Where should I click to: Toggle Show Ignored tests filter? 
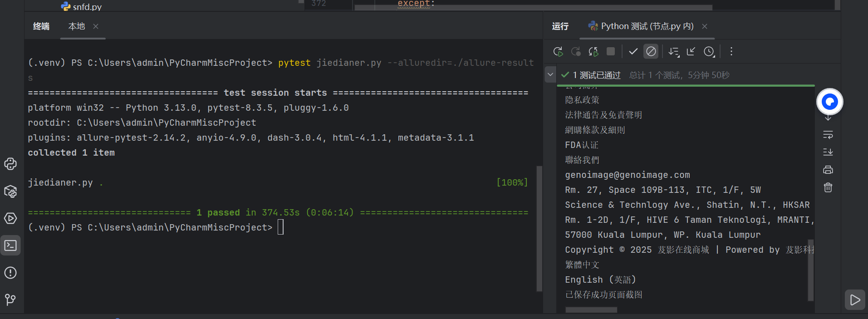point(651,52)
